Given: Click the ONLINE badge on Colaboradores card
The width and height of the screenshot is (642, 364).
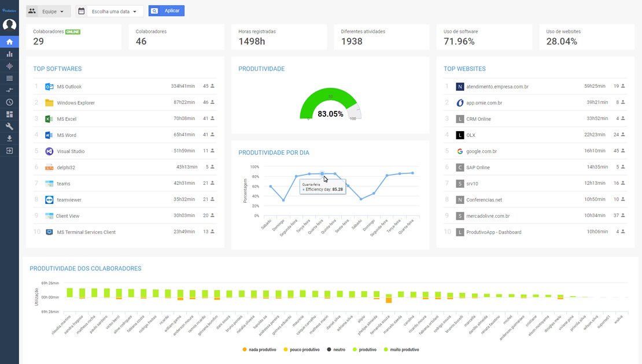Looking at the screenshot, I should pos(73,32).
